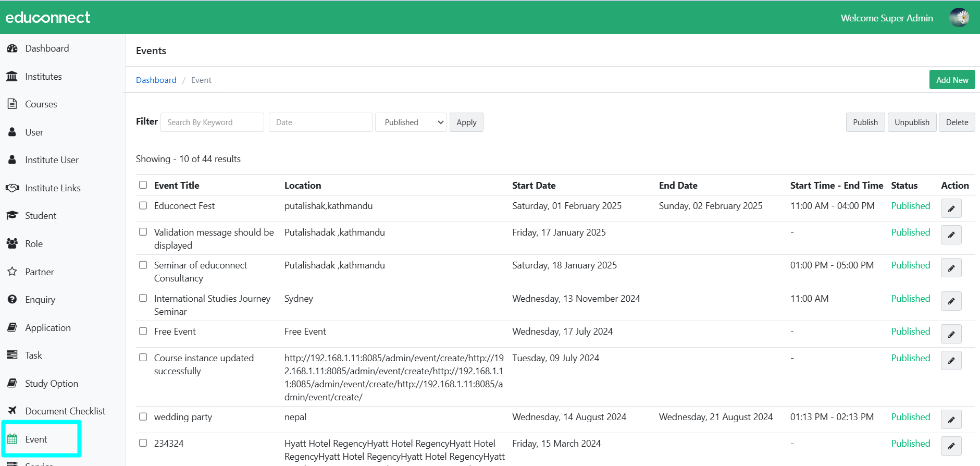This screenshot has width=980, height=466.
Task: Click the Search By Keyword field
Action: pyautogui.click(x=212, y=122)
